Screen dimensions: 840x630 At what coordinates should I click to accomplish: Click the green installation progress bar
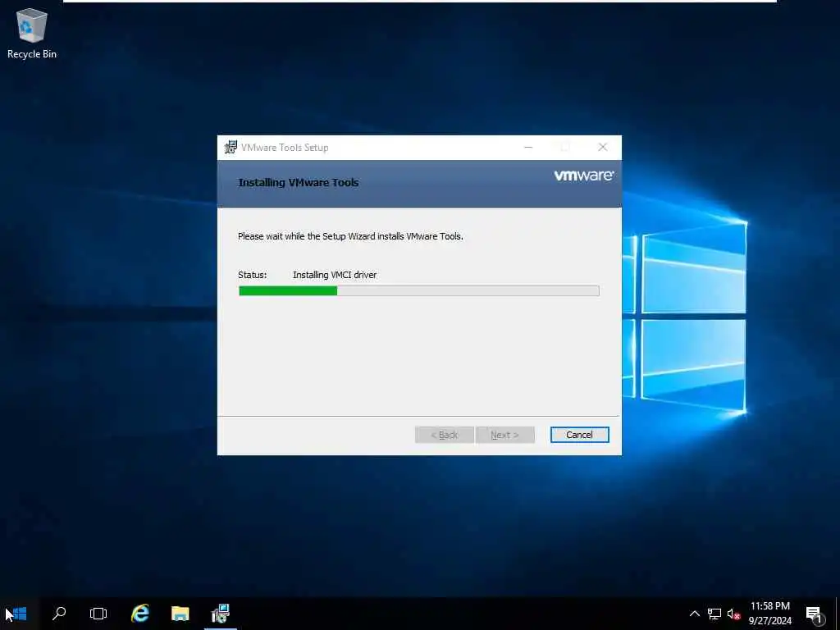(418, 290)
